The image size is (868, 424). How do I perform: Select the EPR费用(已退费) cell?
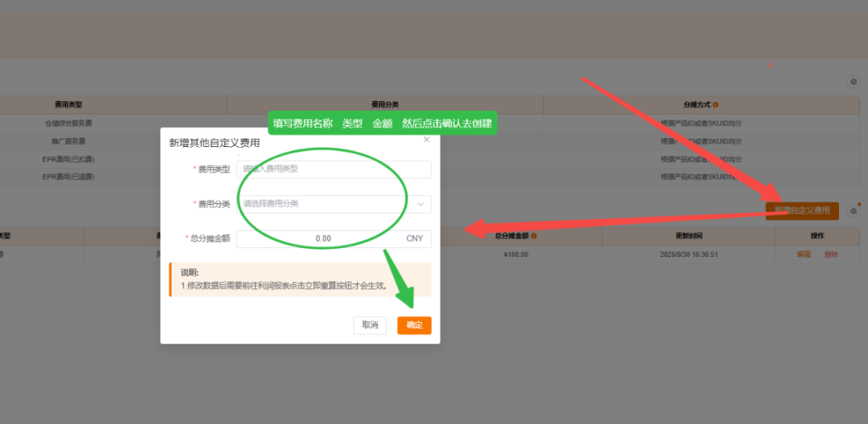tap(68, 177)
